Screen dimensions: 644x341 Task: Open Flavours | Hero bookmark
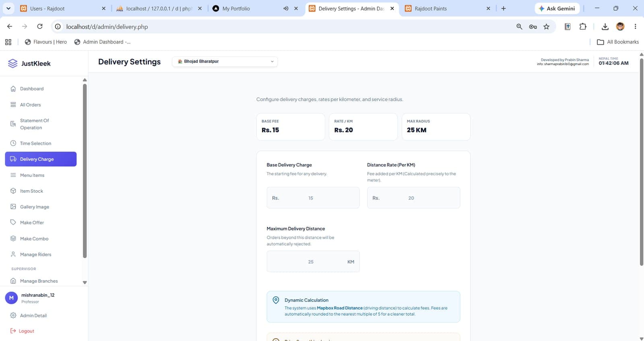46,42
